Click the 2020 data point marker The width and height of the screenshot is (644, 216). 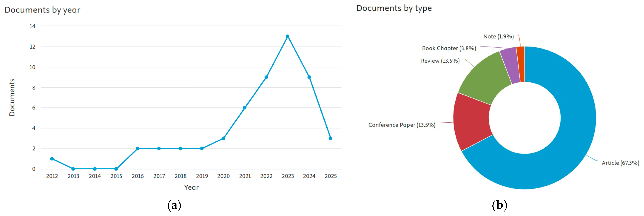223,138
